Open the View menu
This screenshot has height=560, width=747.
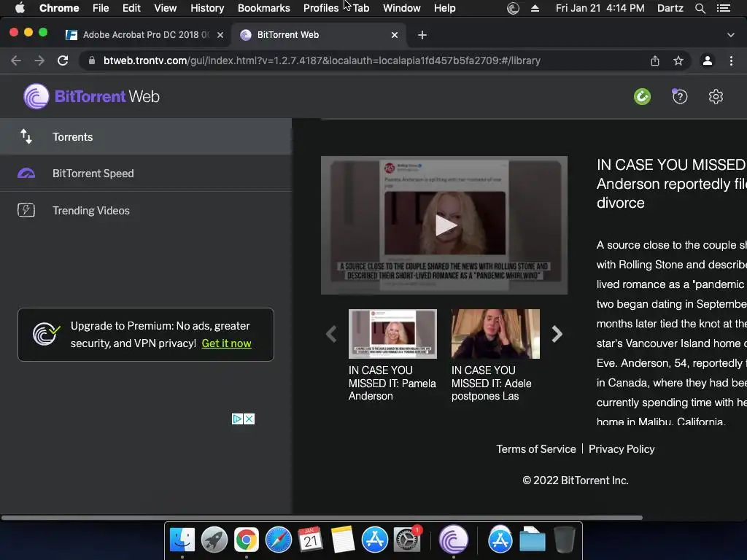pyautogui.click(x=166, y=8)
